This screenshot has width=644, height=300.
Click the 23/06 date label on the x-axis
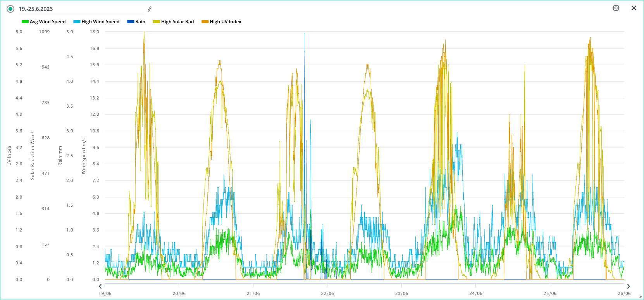pyautogui.click(x=402, y=293)
